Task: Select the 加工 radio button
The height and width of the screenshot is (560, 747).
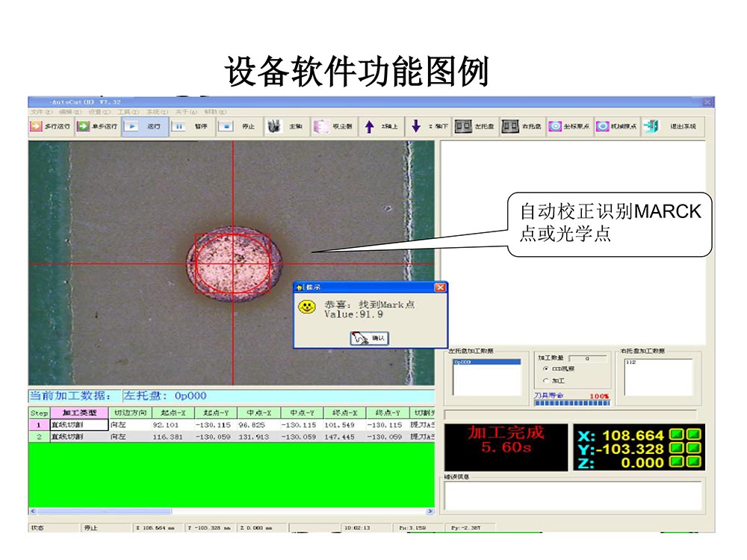Action: tap(546, 380)
